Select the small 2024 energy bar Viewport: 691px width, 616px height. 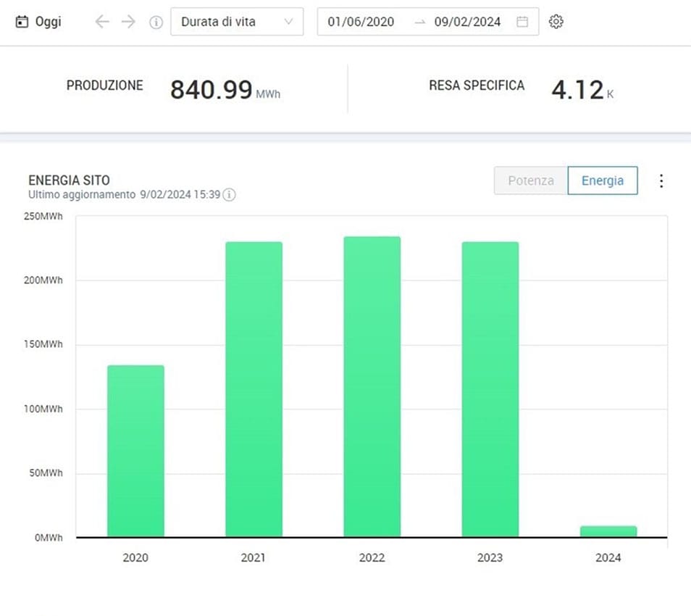pyautogui.click(x=608, y=531)
